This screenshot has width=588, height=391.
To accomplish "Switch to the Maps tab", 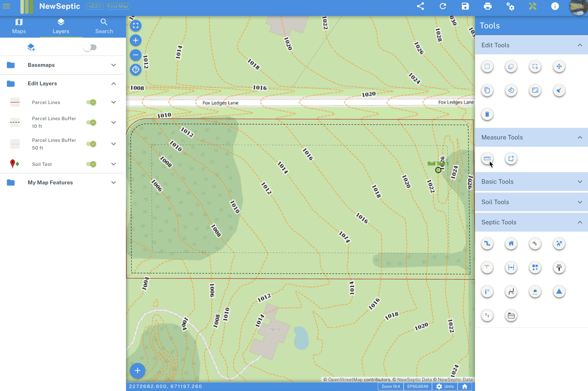I will [19, 26].
